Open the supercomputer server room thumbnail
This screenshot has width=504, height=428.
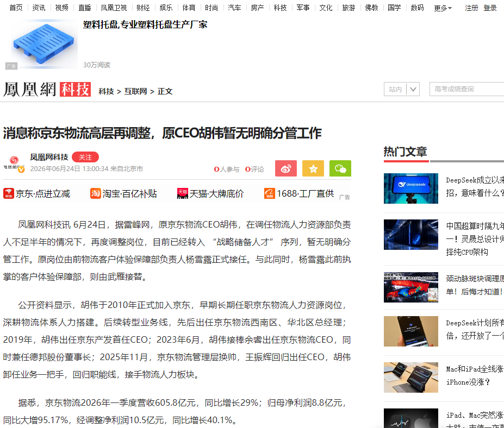pos(411,235)
